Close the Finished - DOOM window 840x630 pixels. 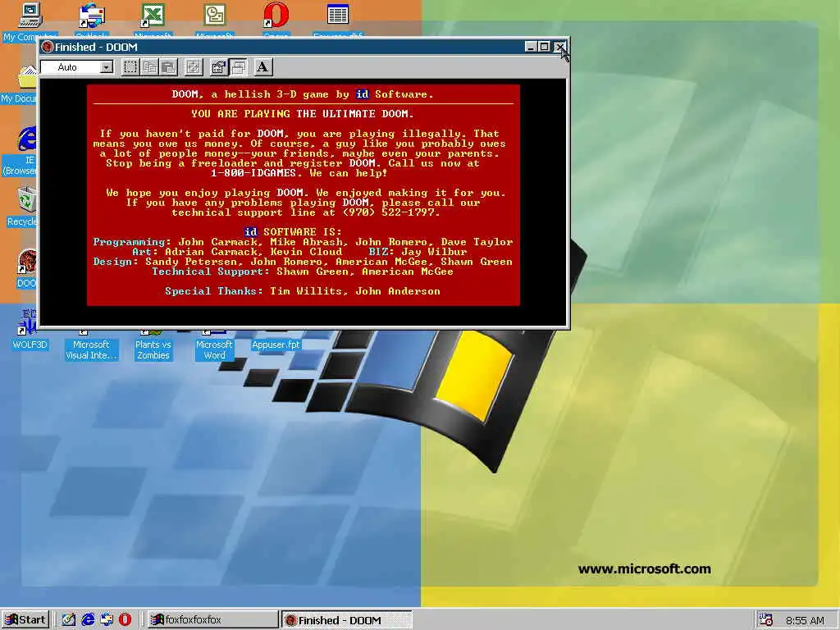559,47
